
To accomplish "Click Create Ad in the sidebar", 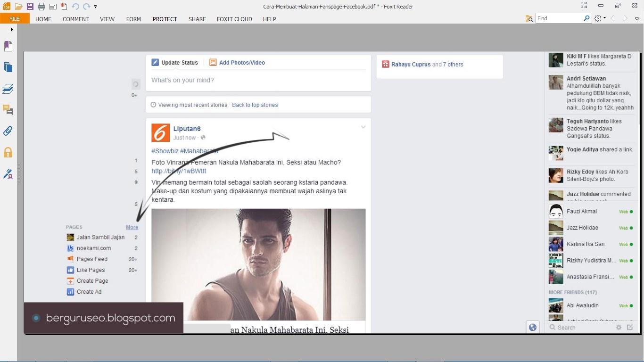I will (x=89, y=292).
